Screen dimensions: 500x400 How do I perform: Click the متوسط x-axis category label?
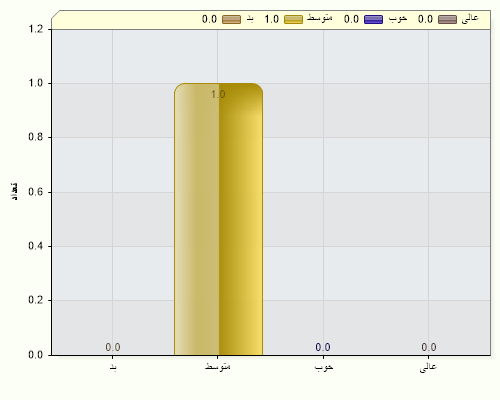coord(218,366)
